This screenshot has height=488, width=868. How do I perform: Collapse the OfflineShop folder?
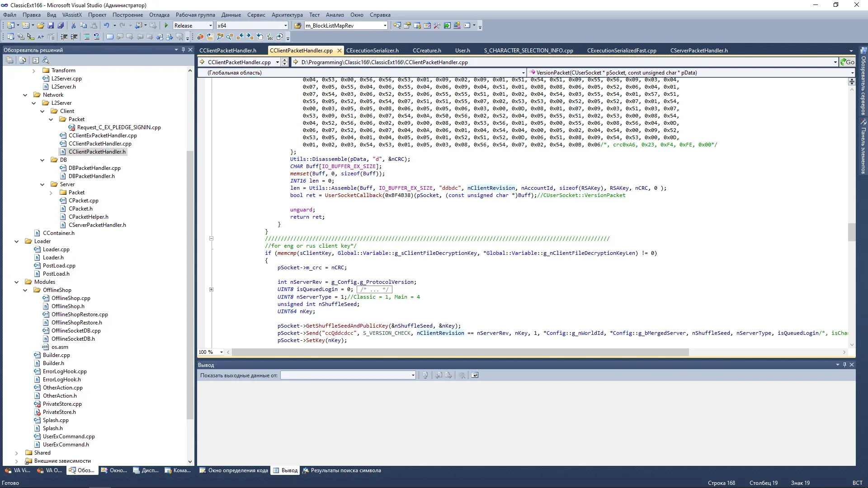click(25, 290)
